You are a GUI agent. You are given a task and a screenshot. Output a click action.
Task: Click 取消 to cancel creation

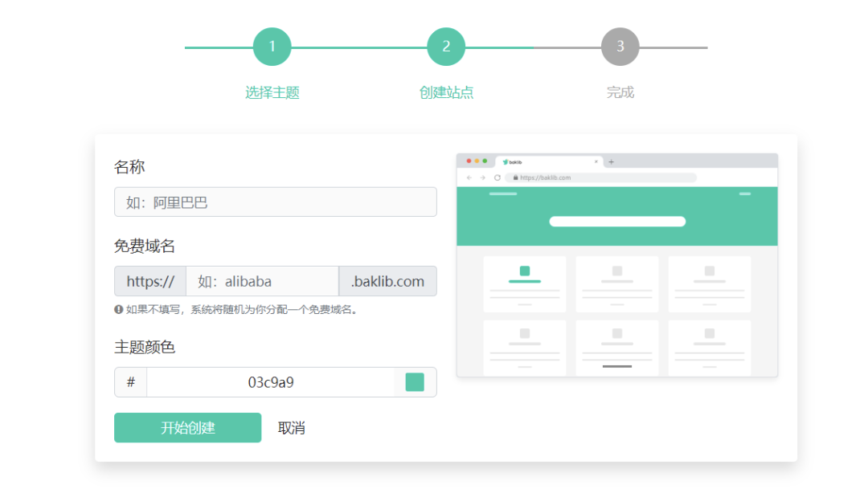(291, 428)
